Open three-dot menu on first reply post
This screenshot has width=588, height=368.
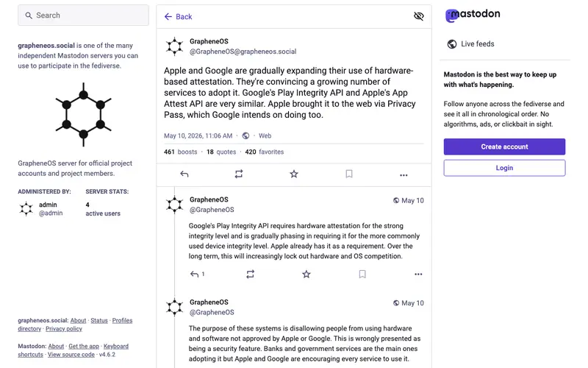tap(418, 274)
